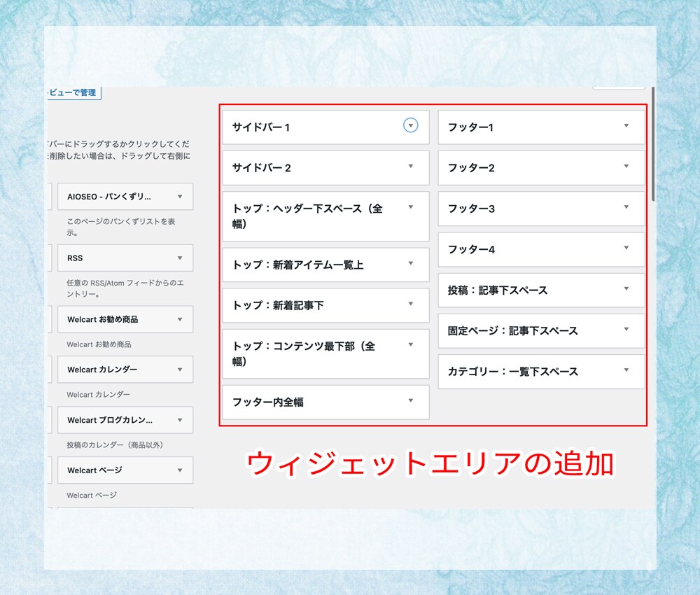This screenshot has height=595, width=700.
Task: Open Welcart カレンダー widget dropdown arrow
Action: (x=180, y=370)
